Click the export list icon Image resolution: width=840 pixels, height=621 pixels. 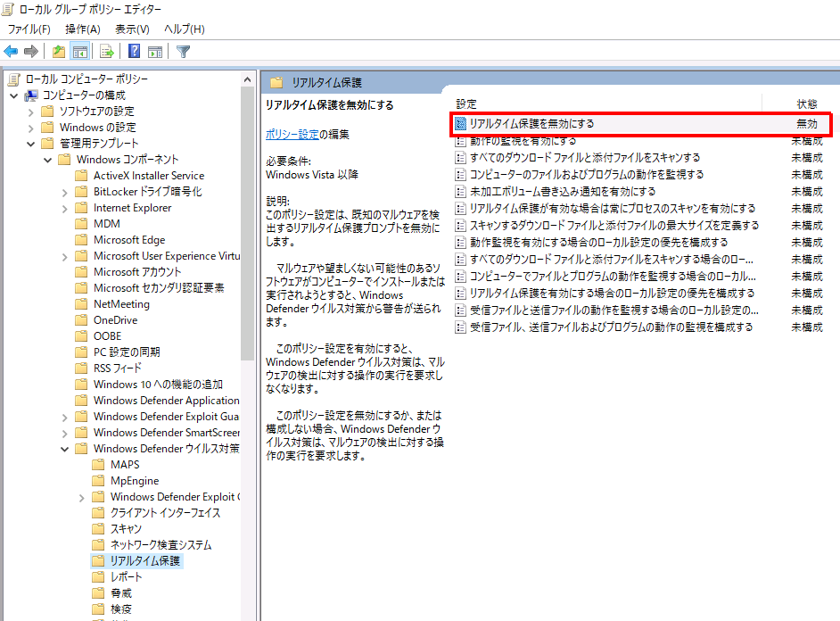pyautogui.click(x=107, y=51)
